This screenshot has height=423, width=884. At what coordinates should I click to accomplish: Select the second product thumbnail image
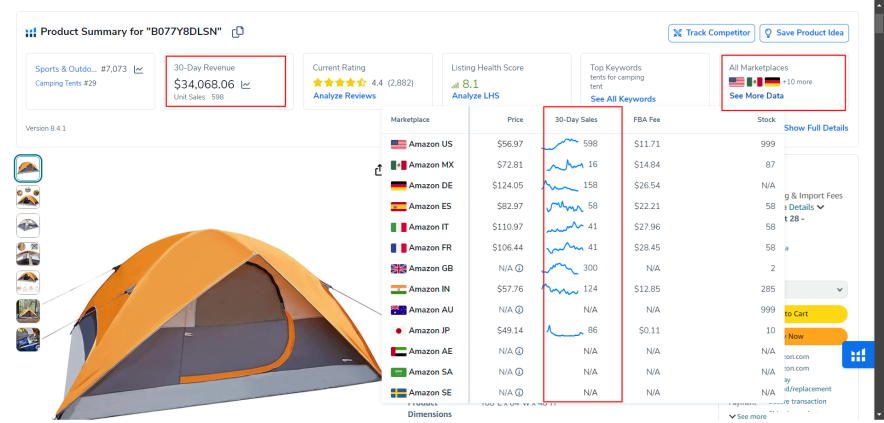click(28, 197)
